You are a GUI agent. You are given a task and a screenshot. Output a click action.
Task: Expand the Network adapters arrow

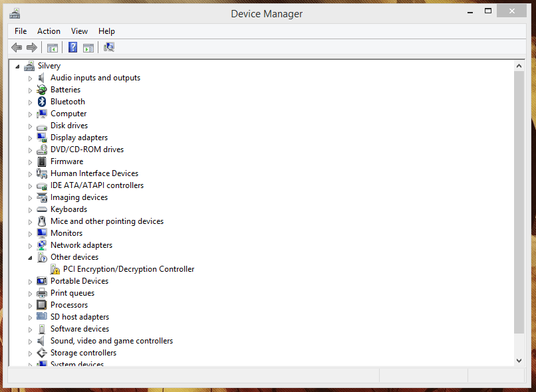click(30, 246)
